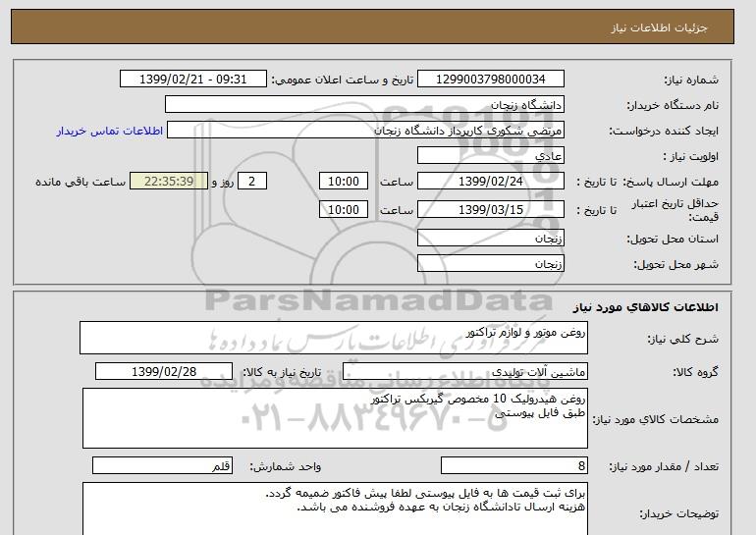
Task: Click remaining days field showing 2
Action: [251, 182]
